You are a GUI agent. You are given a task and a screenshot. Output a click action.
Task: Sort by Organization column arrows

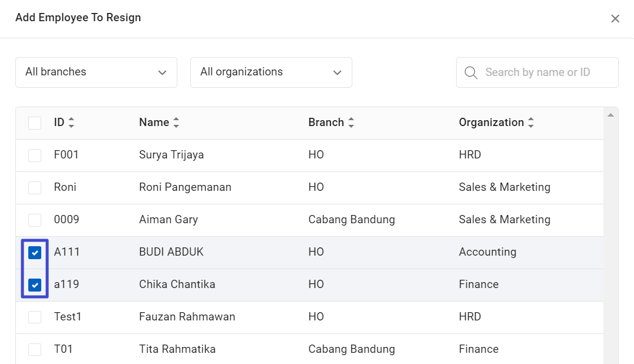(531, 123)
